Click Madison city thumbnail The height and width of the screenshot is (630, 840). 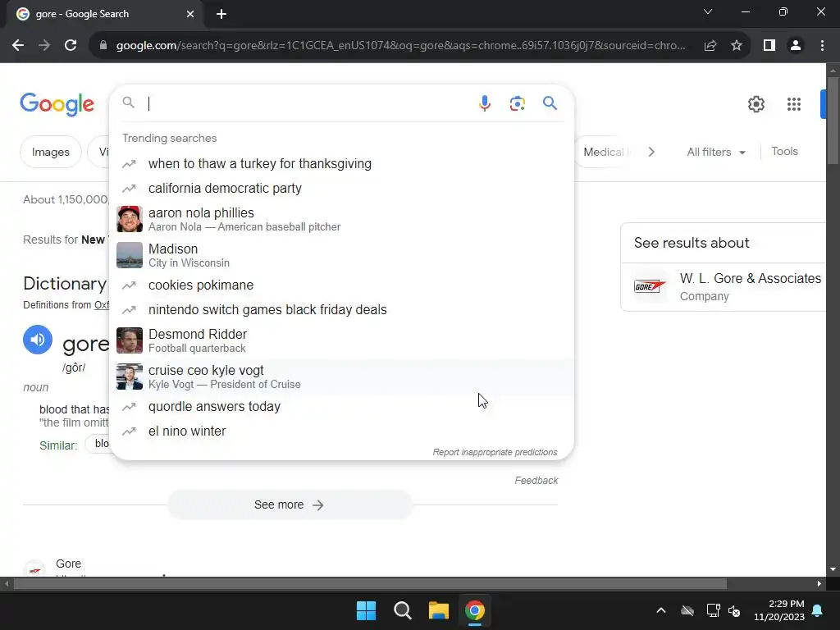pos(130,256)
